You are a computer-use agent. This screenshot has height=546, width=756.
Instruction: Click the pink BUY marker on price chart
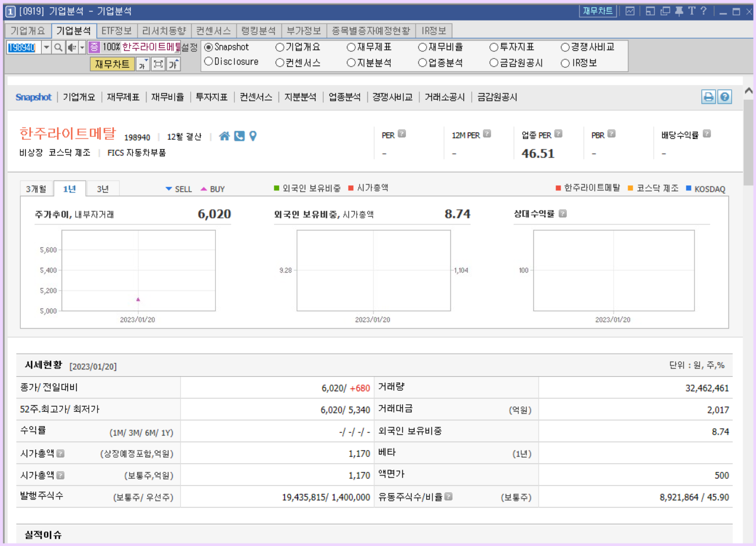click(x=138, y=299)
